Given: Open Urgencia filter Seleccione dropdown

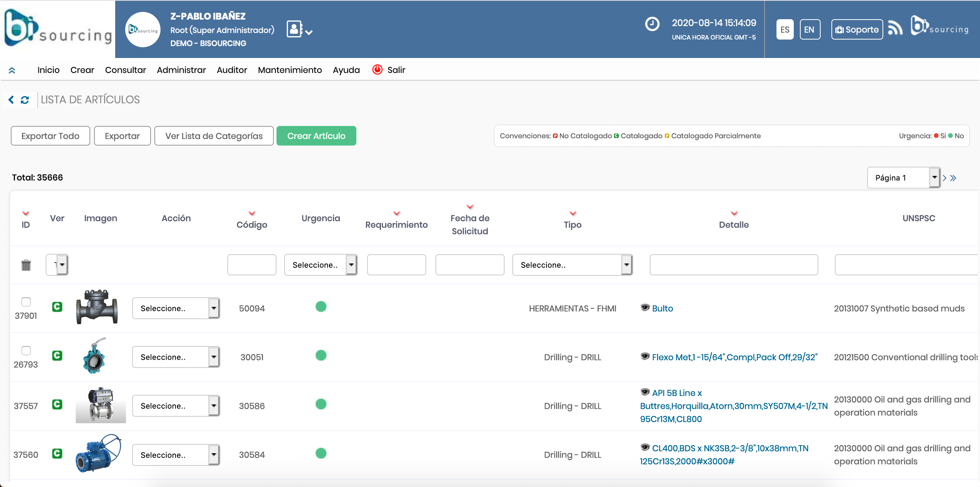Looking at the screenshot, I should (x=321, y=265).
